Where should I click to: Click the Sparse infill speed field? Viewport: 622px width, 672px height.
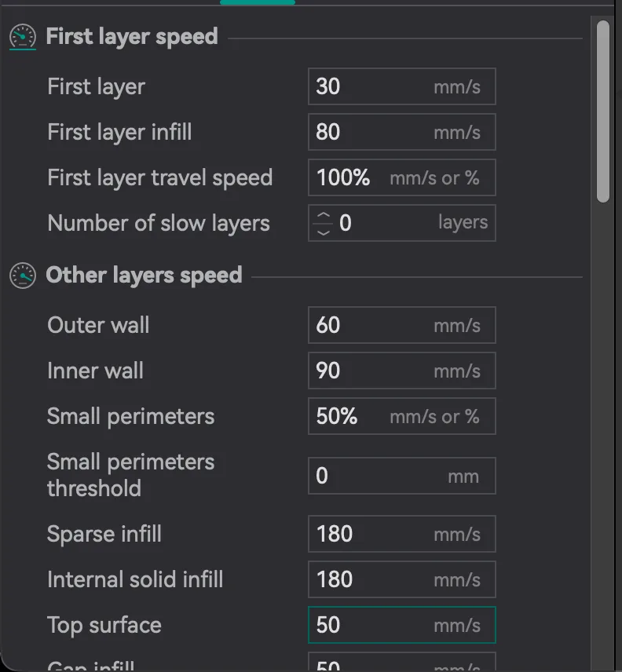point(401,534)
